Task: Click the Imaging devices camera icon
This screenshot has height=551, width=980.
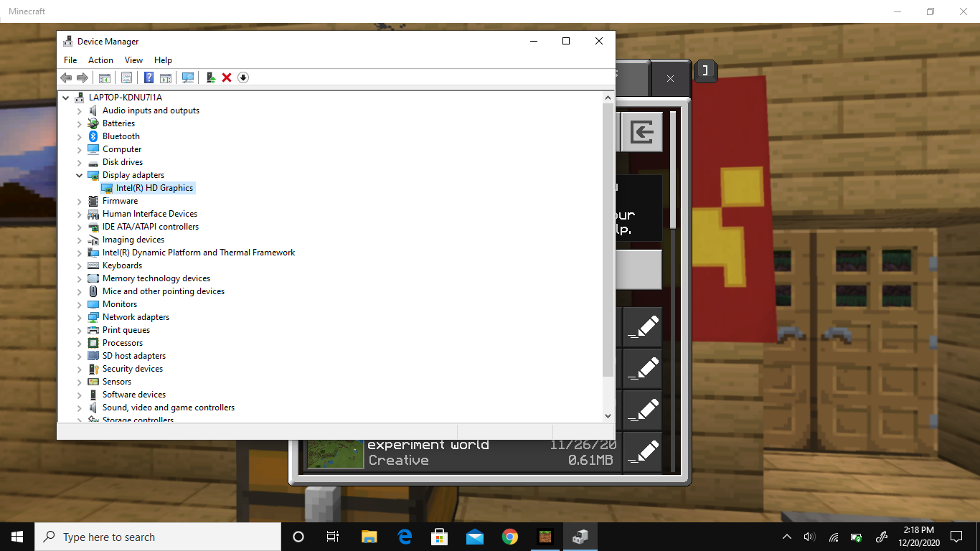Action: (x=93, y=240)
